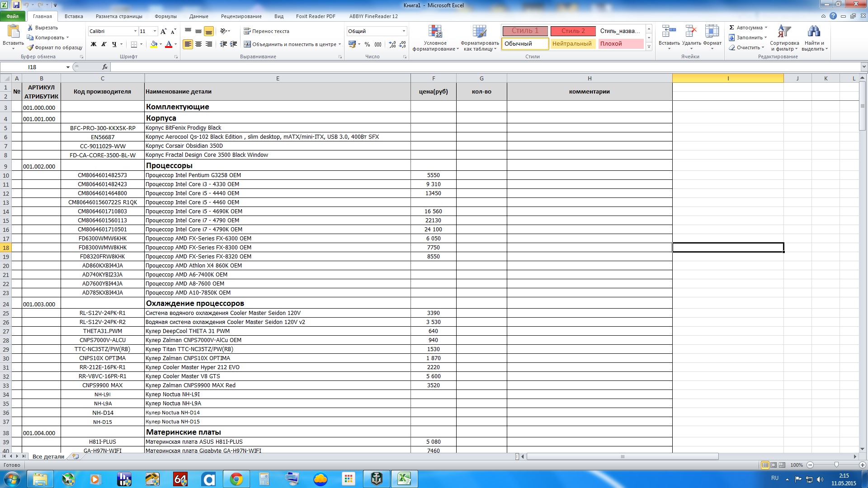
Task: Open the Общий number format dropdown
Action: pos(404,31)
